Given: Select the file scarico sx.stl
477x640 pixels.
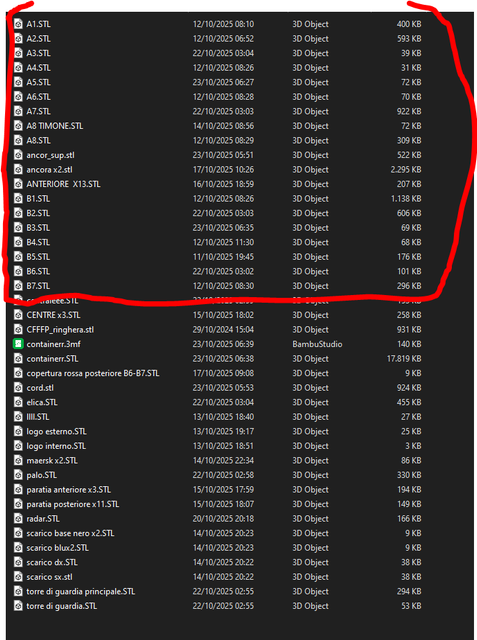Looking at the screenshot, I should pos(49,577).
